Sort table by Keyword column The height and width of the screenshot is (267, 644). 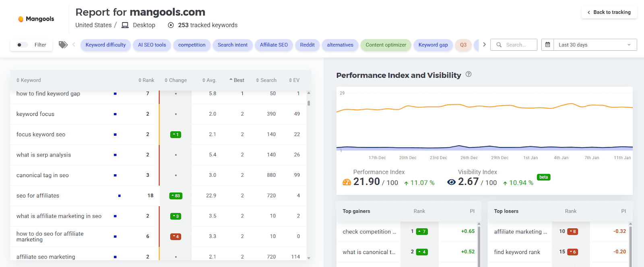click(x=29, y=80)
